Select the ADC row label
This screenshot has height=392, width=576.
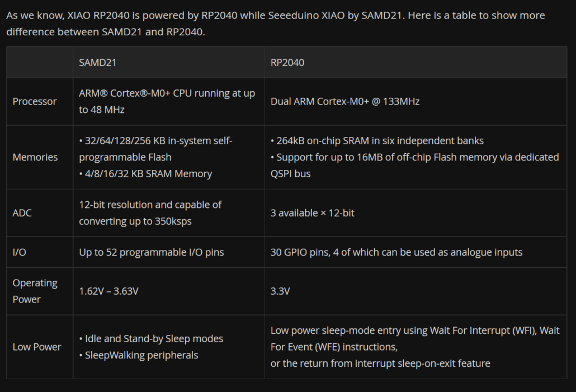point(22,213)
